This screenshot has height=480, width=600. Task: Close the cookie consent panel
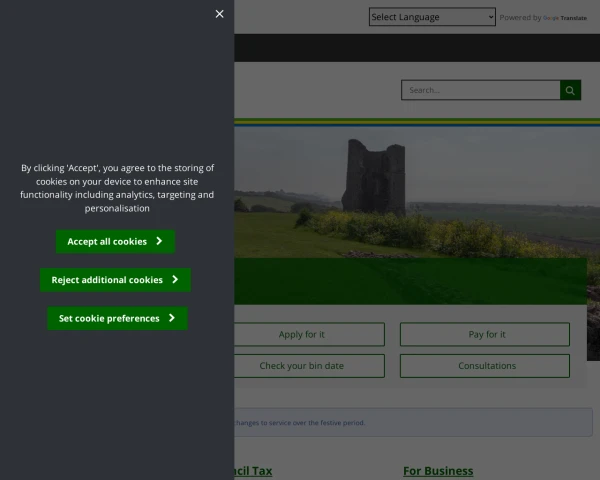point(219,14)
